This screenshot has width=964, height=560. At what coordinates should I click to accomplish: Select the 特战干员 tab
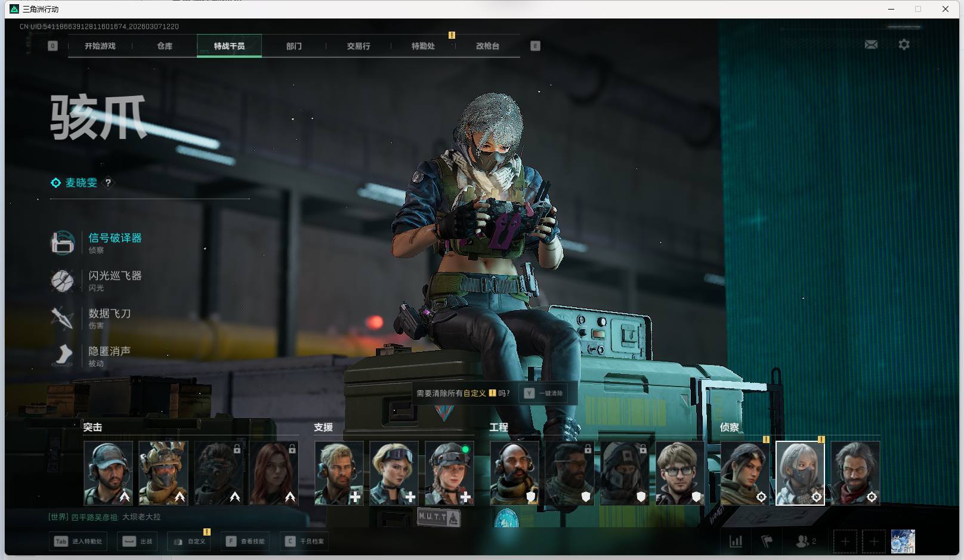click(x=229, y=46)
